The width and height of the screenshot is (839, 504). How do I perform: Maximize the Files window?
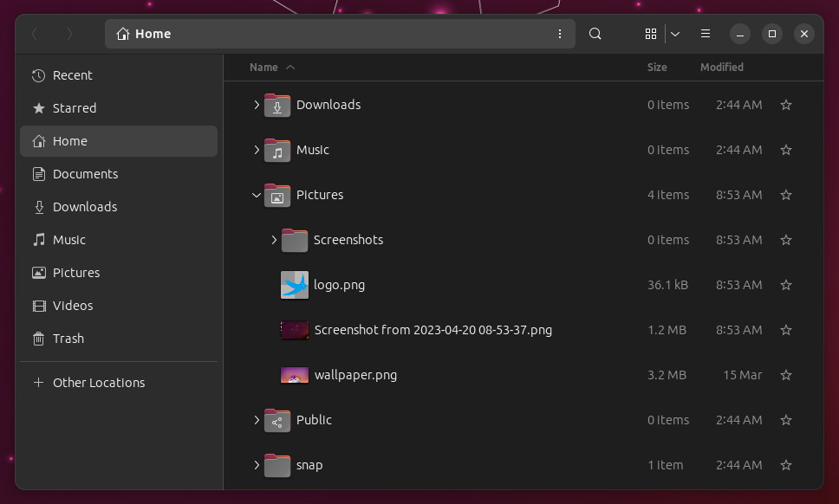coord(772,34)
